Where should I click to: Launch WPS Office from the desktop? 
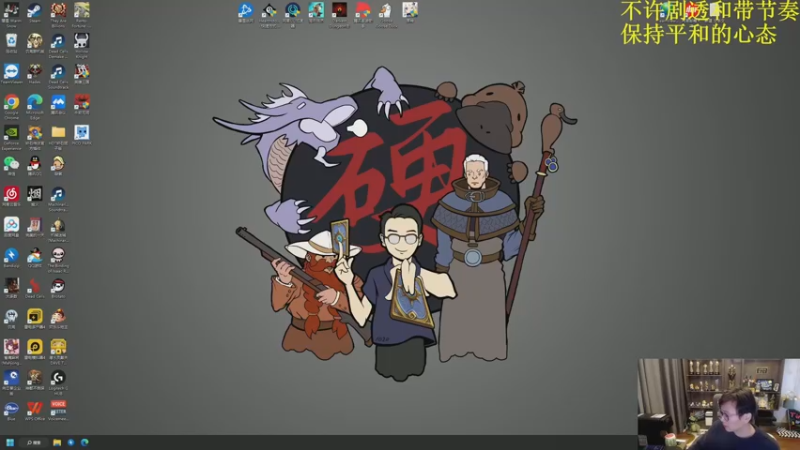[35, 408]
